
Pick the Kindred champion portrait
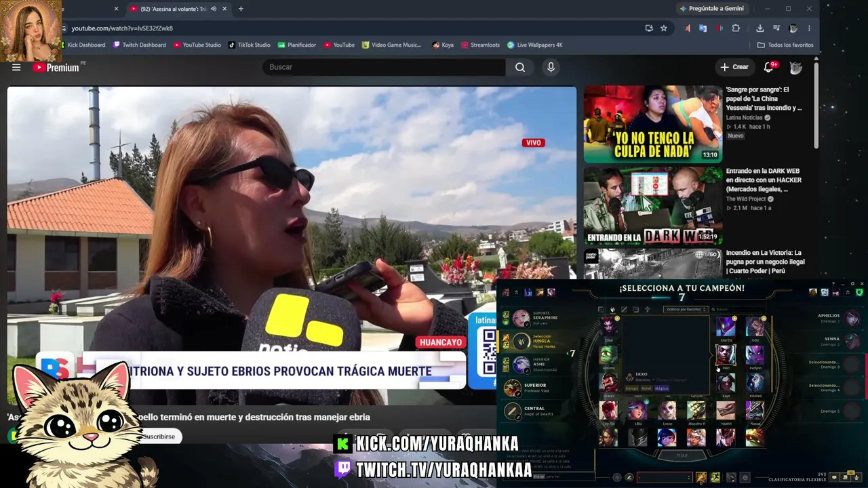[755, 383]
